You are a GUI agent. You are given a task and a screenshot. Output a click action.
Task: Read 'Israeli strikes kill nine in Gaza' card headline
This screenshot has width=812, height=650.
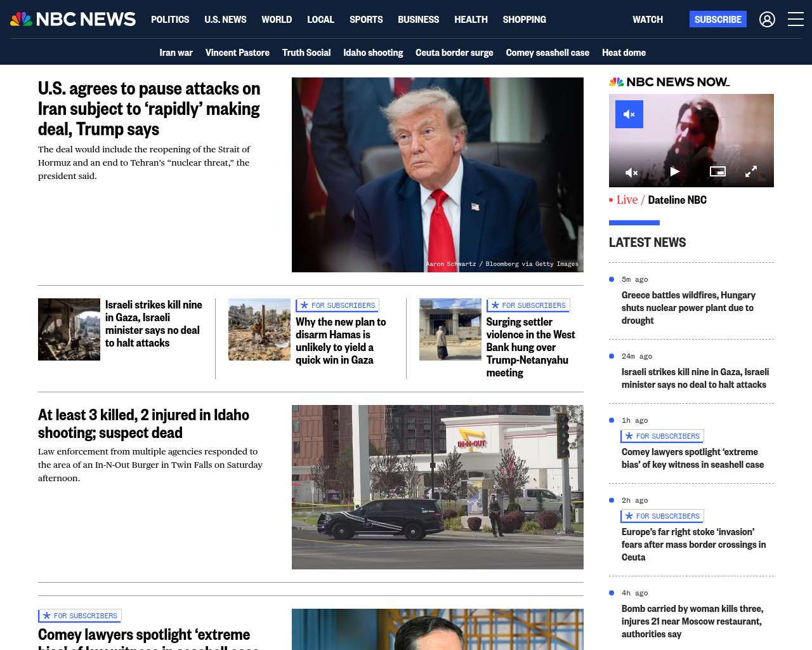click(x=154, y=324)
